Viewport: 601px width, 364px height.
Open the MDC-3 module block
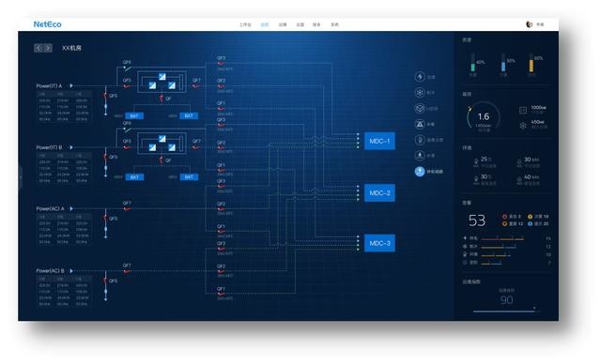(x=379, y=243)
